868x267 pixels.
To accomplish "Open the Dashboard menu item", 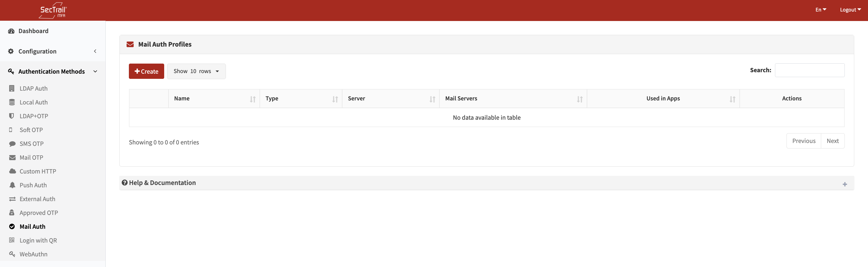I will click(x=33, y=31).
